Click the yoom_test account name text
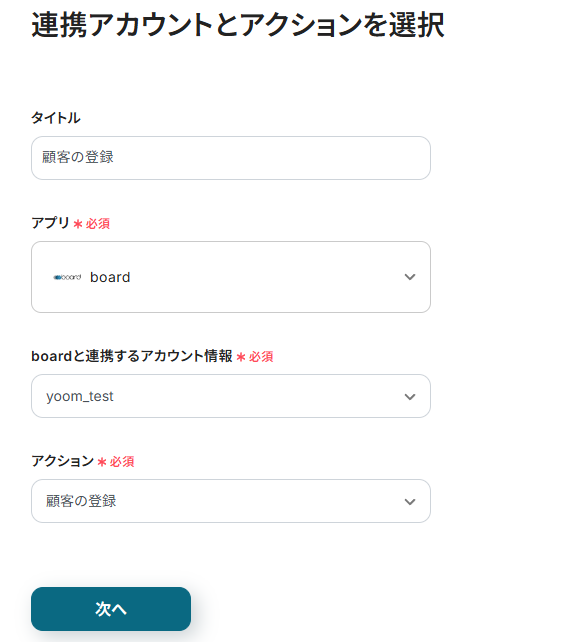This screenshot has height=642, width=561. 80,396
